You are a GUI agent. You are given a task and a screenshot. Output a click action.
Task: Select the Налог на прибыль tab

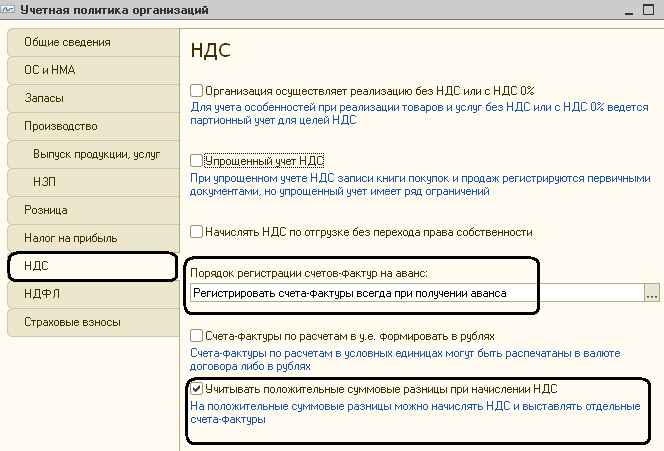coord(93,238)
